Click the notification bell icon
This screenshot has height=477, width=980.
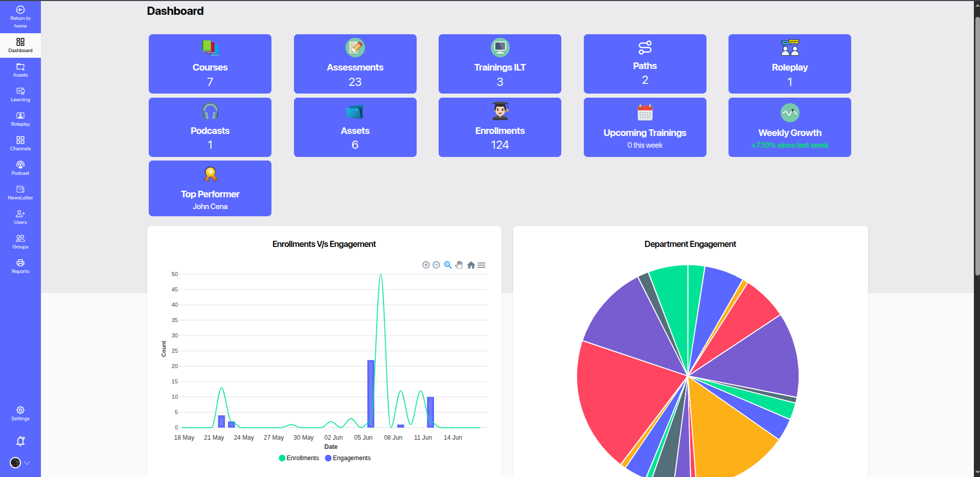[20, 441]
